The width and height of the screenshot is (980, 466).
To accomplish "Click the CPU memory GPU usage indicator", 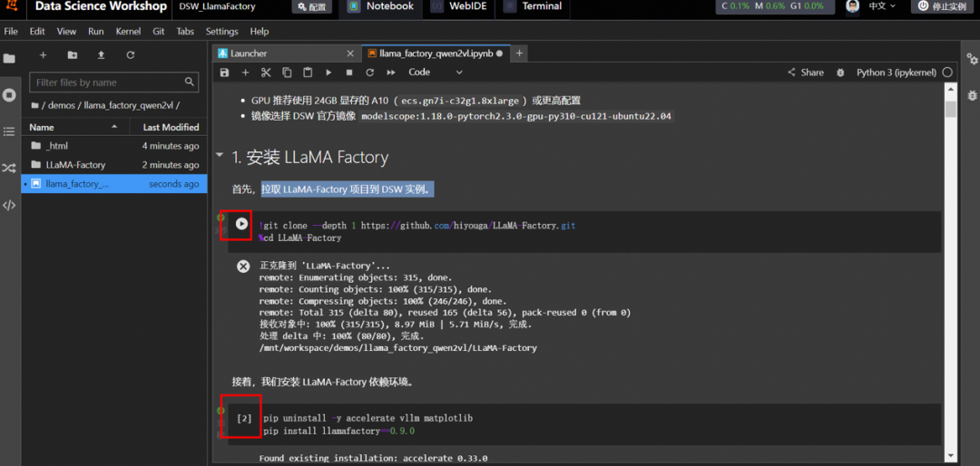I will tap(775, 6).
